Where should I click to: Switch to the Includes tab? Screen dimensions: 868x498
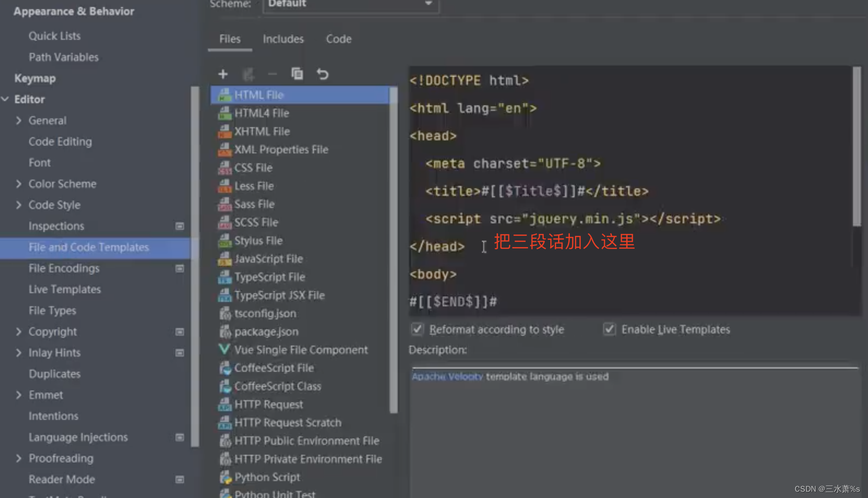[283, 39]
